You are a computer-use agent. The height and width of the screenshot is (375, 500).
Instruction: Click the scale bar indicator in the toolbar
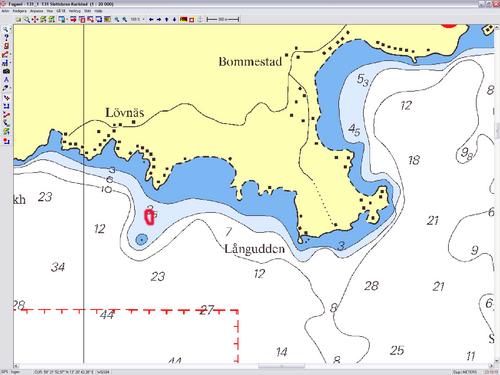point(223,19)
